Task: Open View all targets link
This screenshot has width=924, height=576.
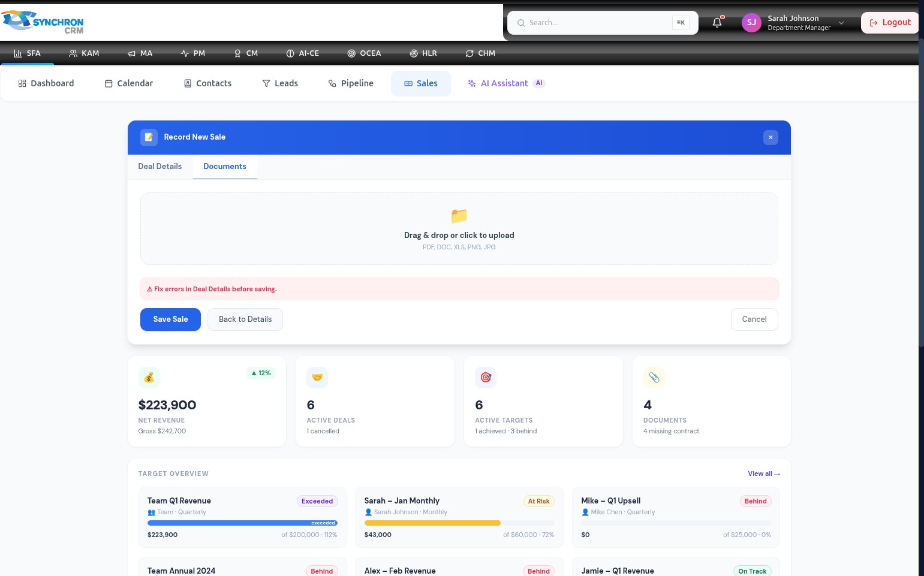Action: click(x=764, y=474)
